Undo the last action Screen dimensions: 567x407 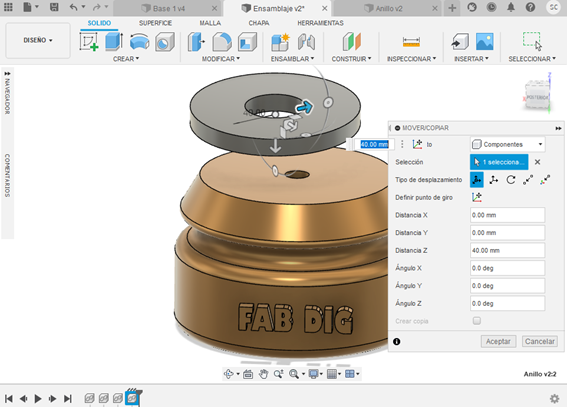click(x=73, y=7)
